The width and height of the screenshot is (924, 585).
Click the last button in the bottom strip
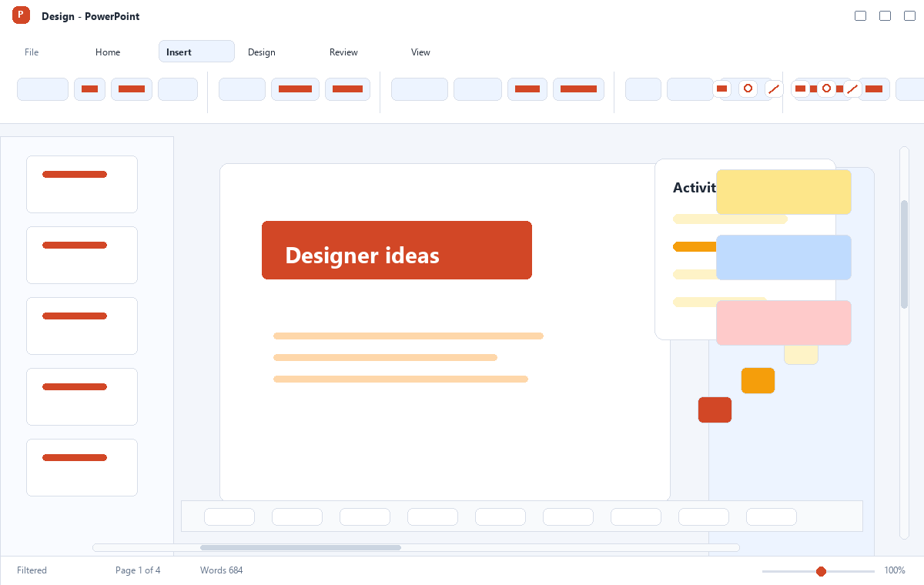pyautogui.click(x=772, y=516)
